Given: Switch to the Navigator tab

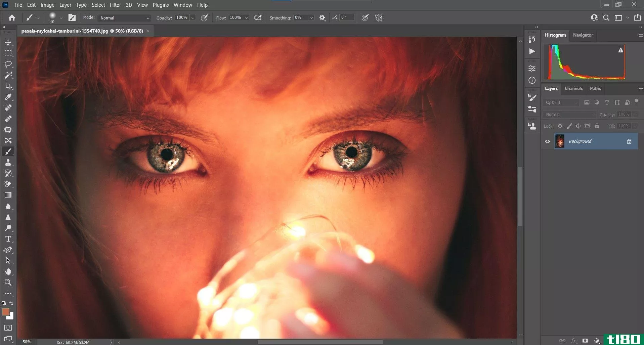Looking at the screenshot, I should click(583, 35).
